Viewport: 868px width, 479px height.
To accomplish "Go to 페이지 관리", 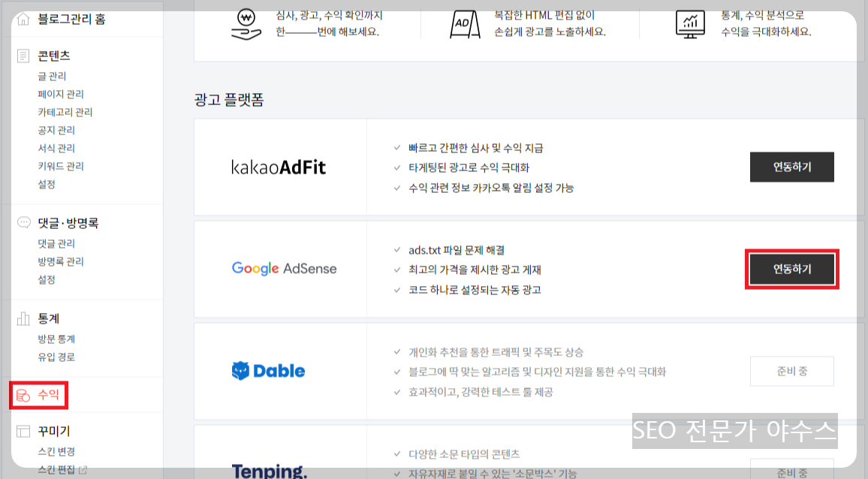I will (61, 94).
